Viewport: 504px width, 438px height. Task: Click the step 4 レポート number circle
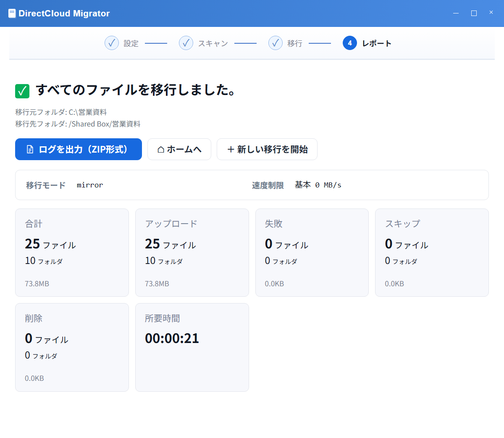350,43
